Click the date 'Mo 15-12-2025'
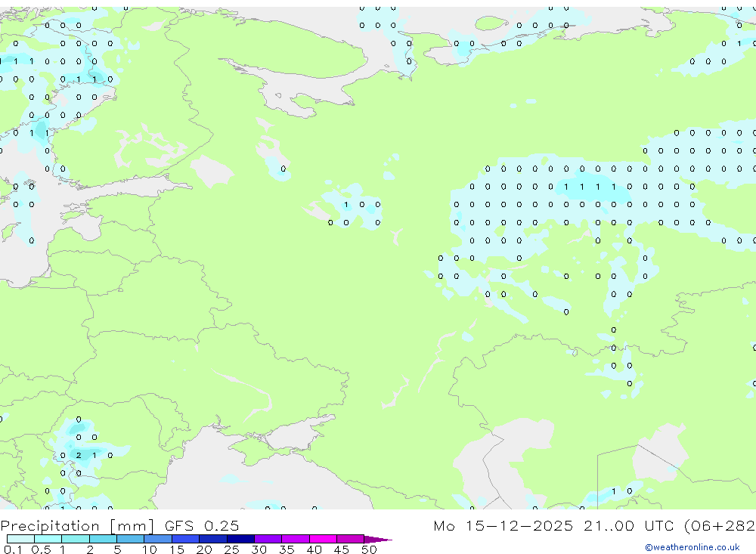Image resolution: width=756 pixels, height=554 pixels. pos(503,525)
